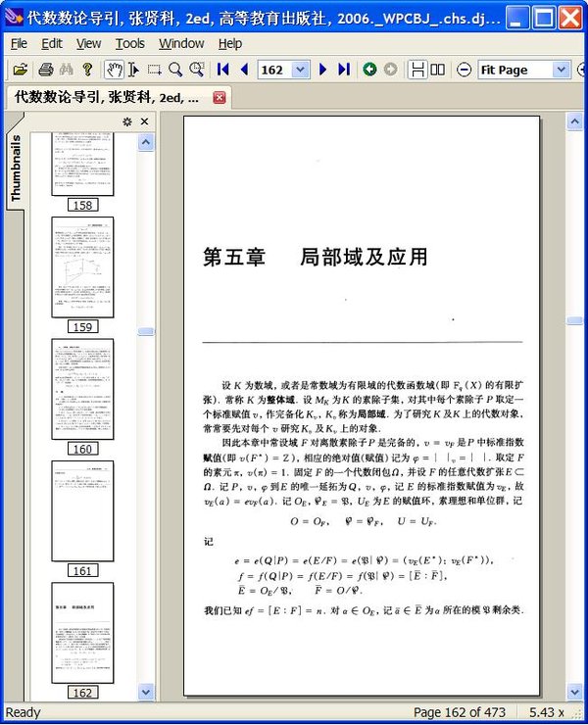The width and height of the screenshot is (588, 725).
Task: Select the zoom rectangle tool
Action: (197, 70)
